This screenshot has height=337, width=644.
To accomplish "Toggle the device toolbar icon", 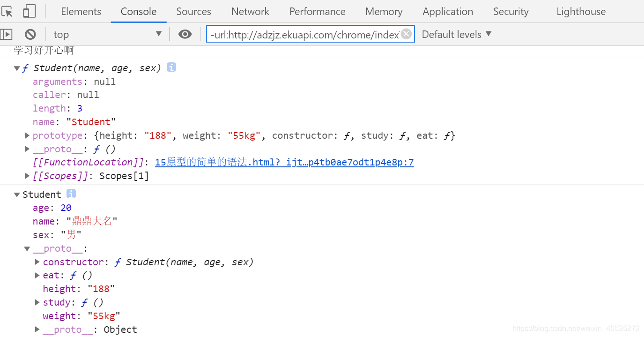I will [x=29, y=11].
